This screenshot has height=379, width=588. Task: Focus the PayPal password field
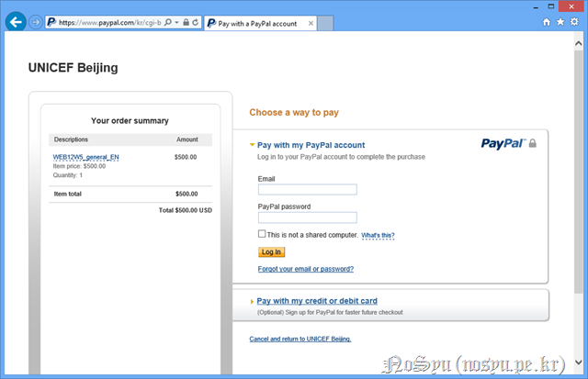(307, 218)
